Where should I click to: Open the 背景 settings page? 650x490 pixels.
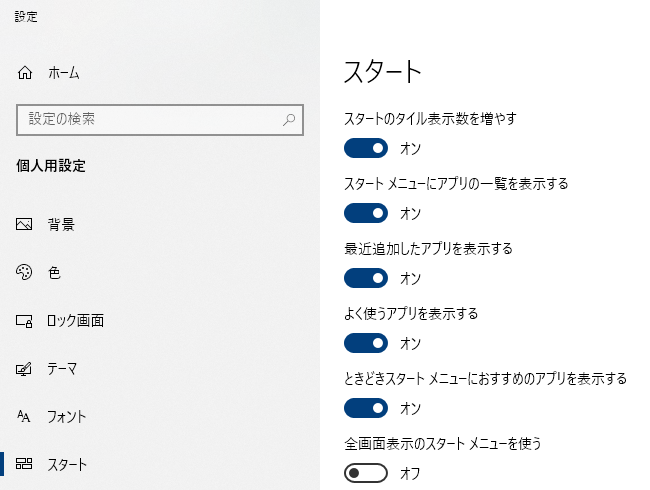pyautogui.click(x=61, y=225)
